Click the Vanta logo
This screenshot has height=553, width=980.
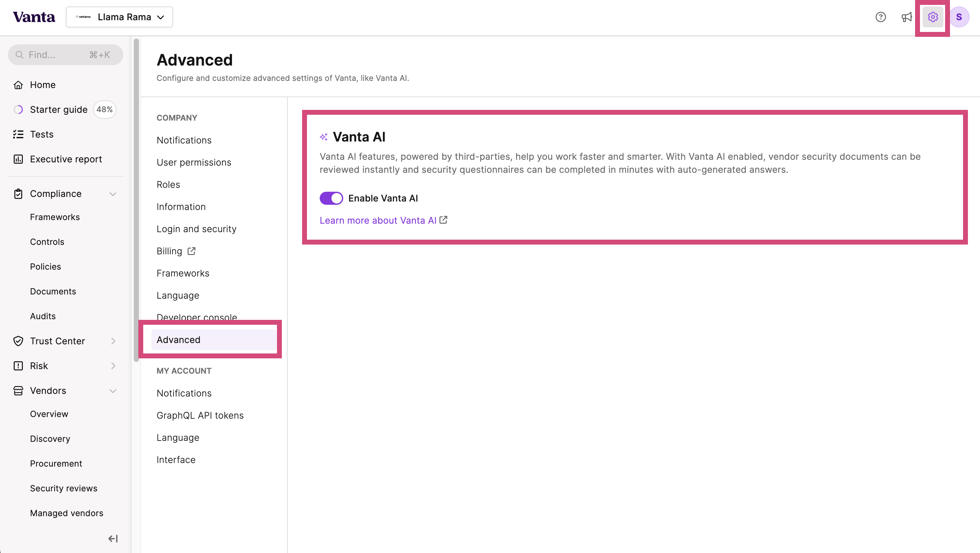click(34, 17)
